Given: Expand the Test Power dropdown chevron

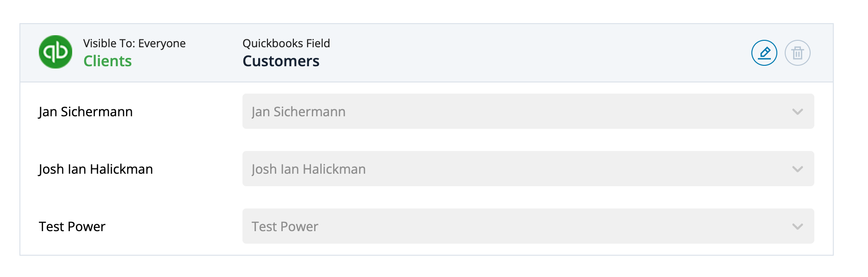Looking at the screenshot, I should pos(797,227).
